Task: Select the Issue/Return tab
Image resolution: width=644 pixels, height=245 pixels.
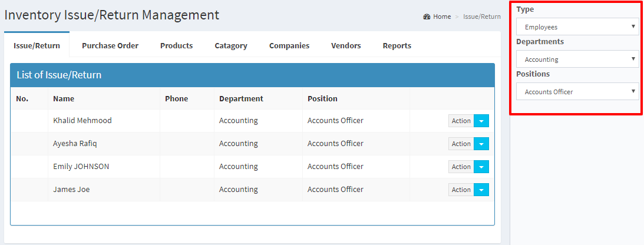Action: pos(37,45)
